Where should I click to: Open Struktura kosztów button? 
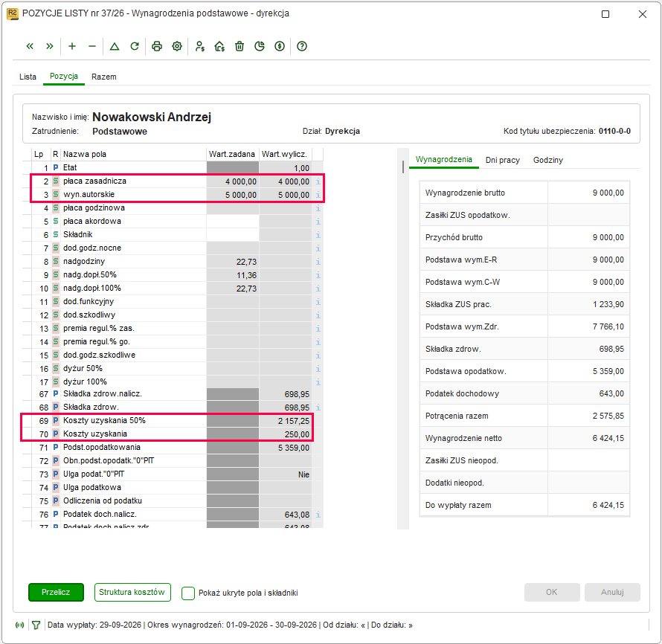[x=132, y=592]
